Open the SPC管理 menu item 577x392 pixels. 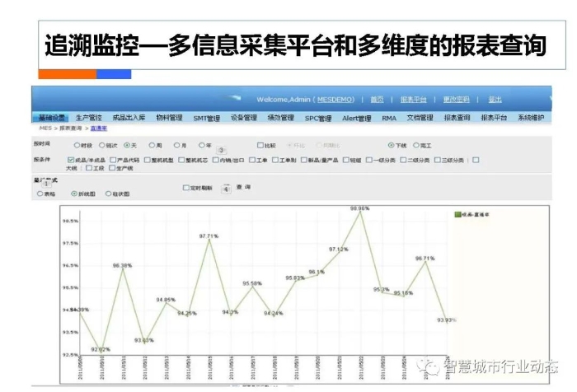(317, 118)
